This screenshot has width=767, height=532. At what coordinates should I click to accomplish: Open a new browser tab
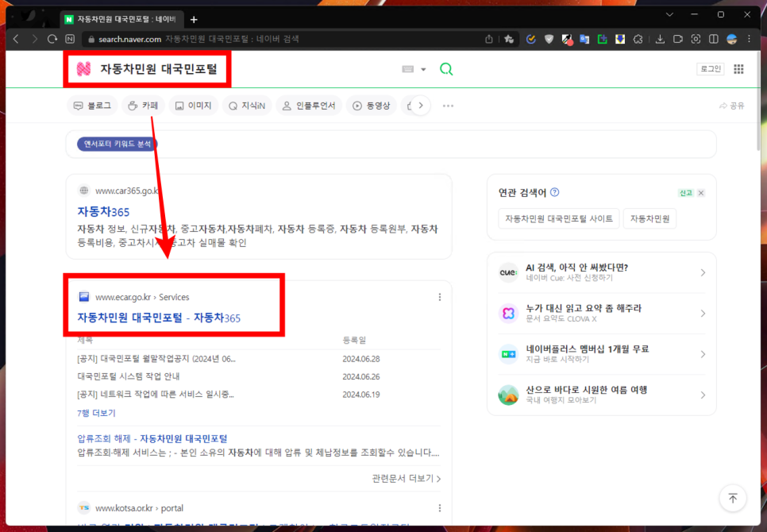(x=194, y=20)
